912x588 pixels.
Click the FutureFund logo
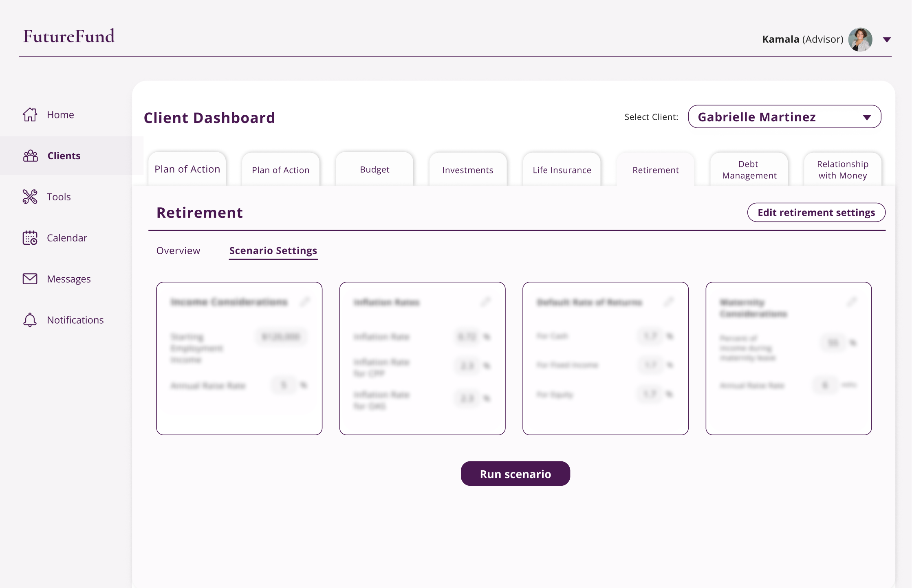[69, 36]
